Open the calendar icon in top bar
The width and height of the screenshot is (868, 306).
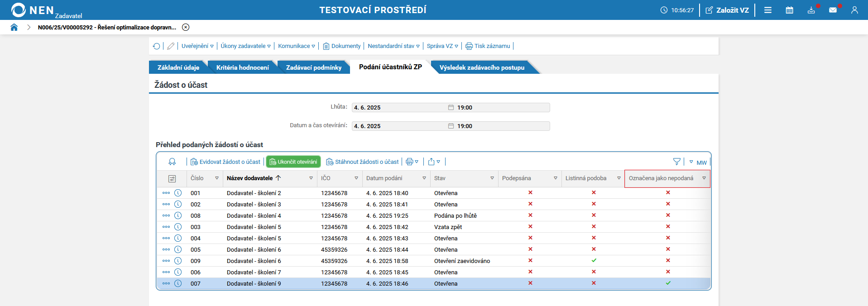tap(789, 10)
